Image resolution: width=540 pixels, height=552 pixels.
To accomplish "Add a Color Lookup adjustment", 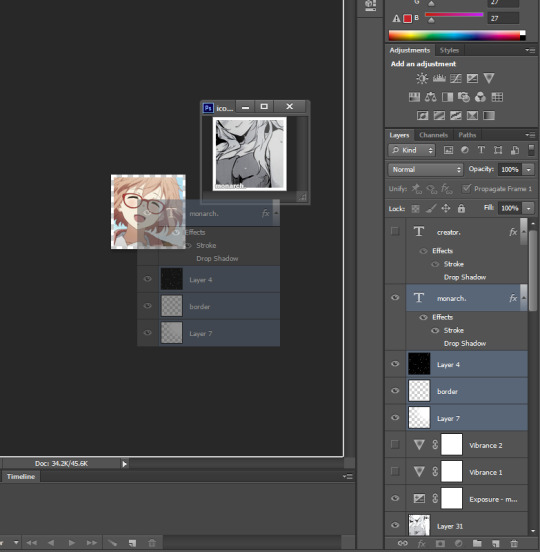I will point(497,97).
